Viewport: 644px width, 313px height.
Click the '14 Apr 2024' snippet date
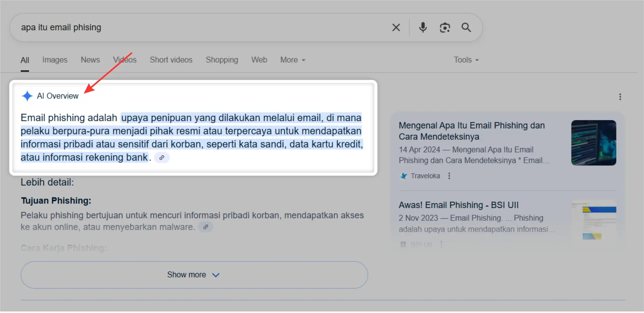tap(419, 150)
